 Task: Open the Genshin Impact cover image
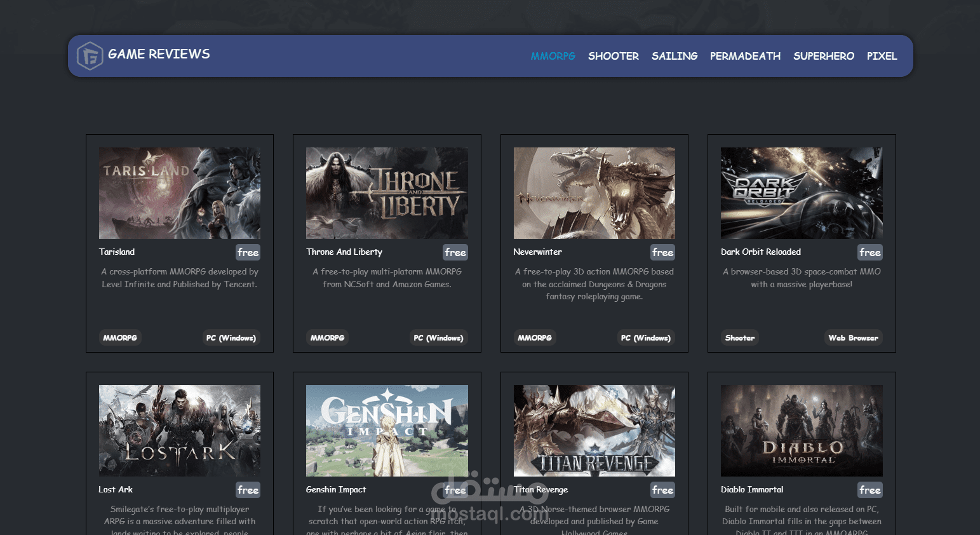[x=387, y=431]
